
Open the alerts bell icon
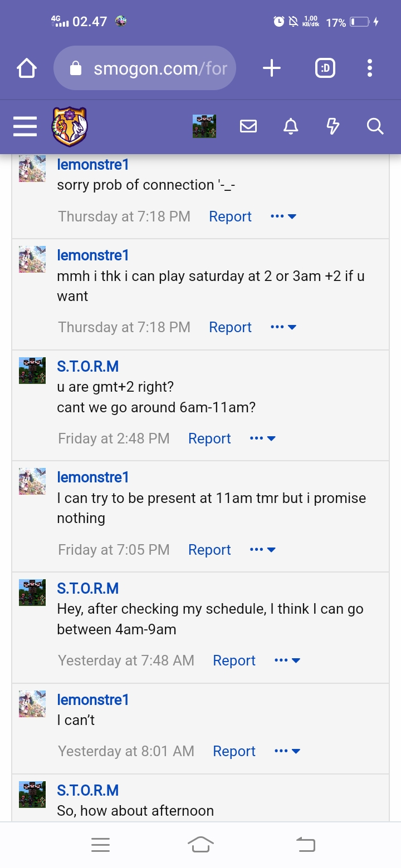click(291, 127)
